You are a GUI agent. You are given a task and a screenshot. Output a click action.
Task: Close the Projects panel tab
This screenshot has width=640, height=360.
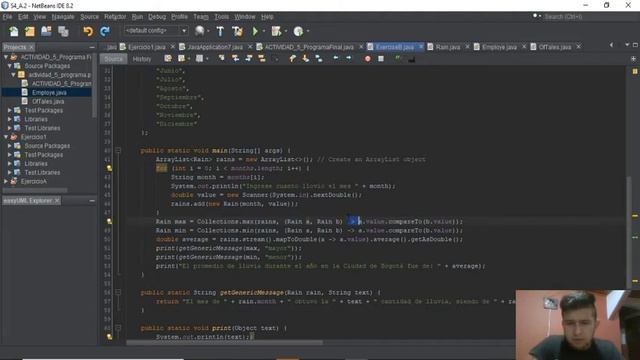click(x=31, y=47)
